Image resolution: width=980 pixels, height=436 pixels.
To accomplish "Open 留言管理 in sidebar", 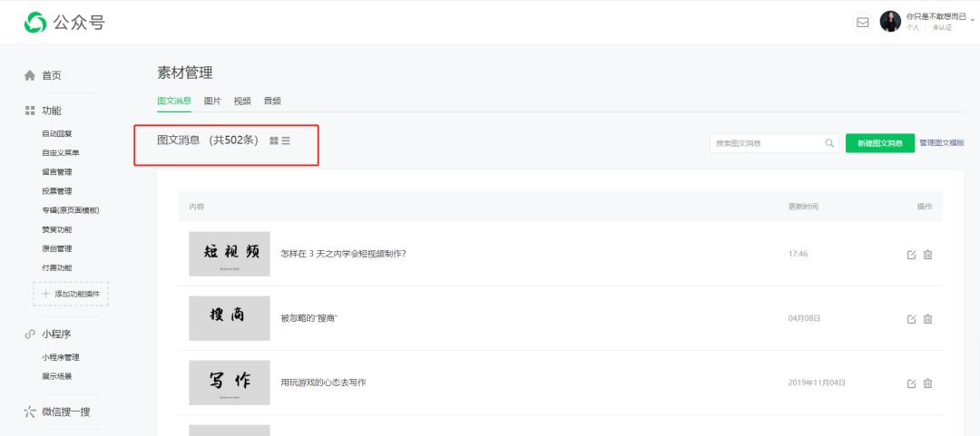I will (57, 172).
